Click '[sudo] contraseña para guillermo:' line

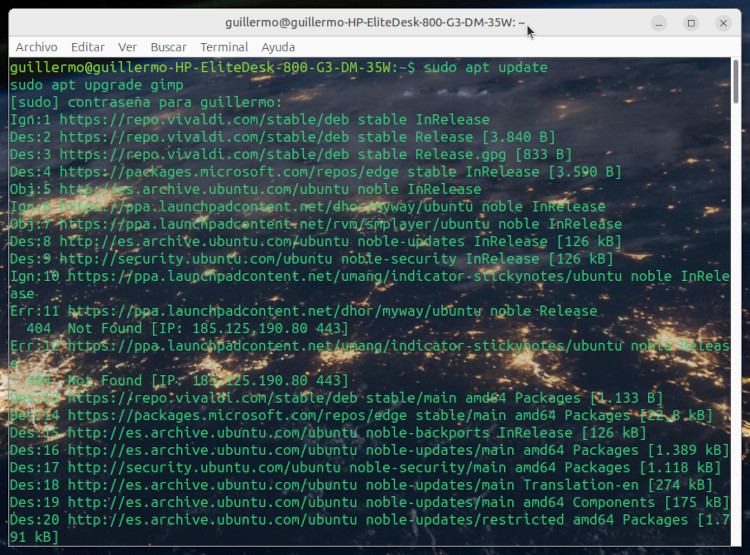(146, 102)
